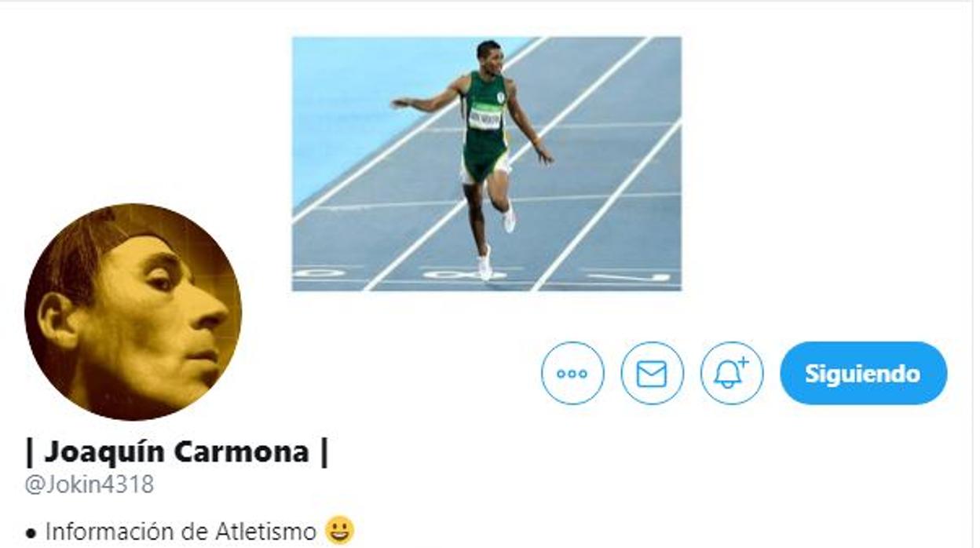
Task: Send a direct message via envelope icon
Action: 652,373
